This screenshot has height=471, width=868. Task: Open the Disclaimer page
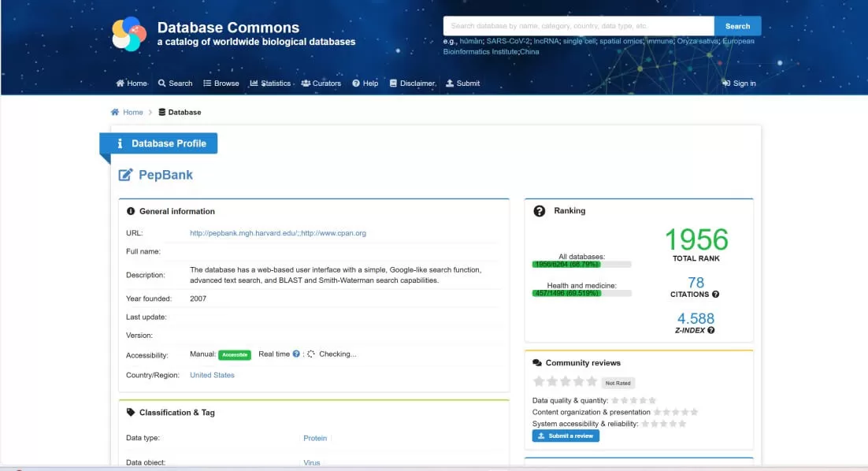pyautogui.click(x=413, y=83)
